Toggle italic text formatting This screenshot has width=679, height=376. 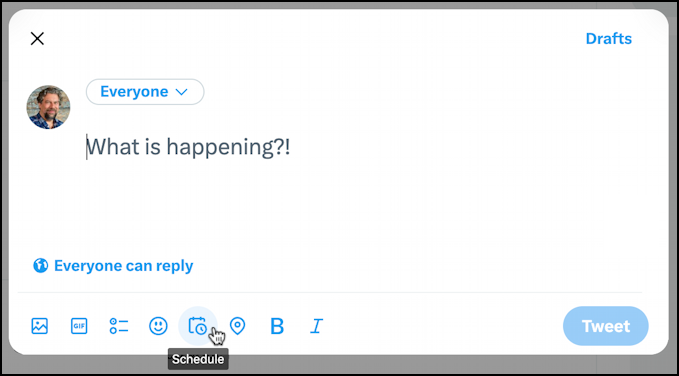[317, 326]
